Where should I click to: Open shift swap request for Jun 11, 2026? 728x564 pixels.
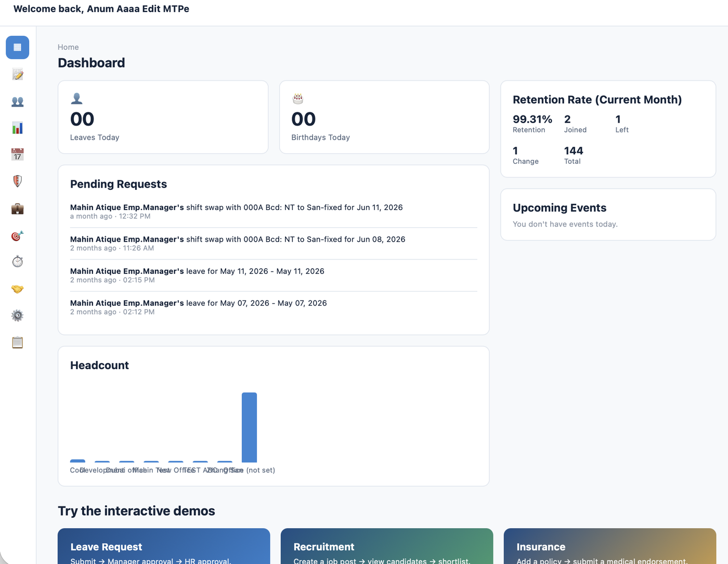tap(274, 212)
